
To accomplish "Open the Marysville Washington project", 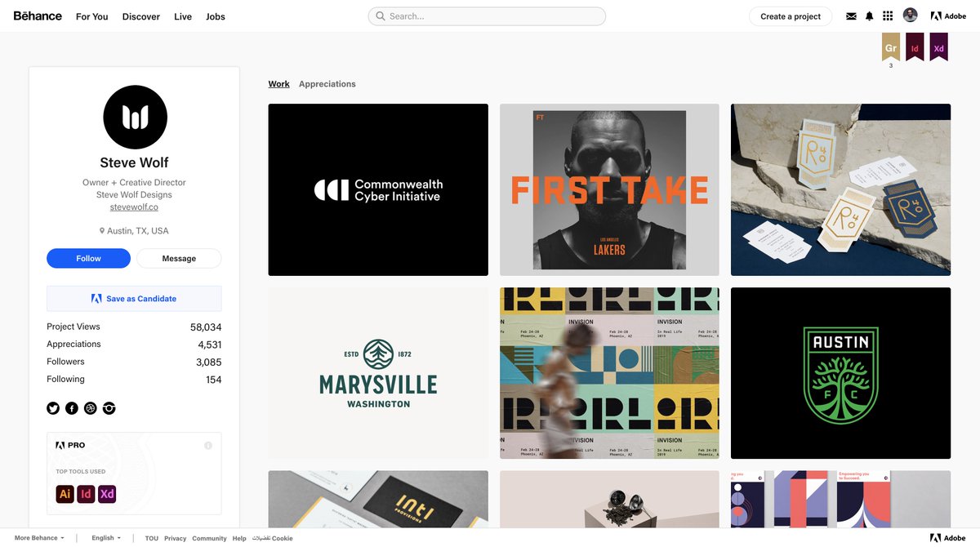I will 378,373.
